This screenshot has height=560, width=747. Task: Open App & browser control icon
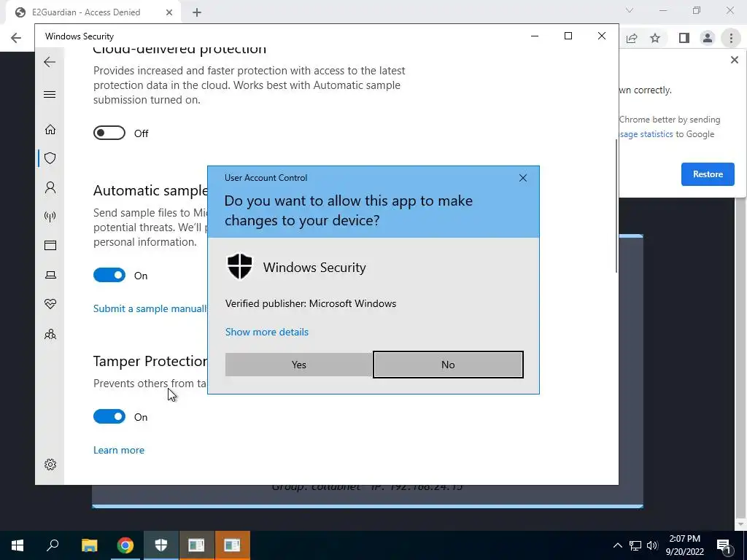[50, 245]
